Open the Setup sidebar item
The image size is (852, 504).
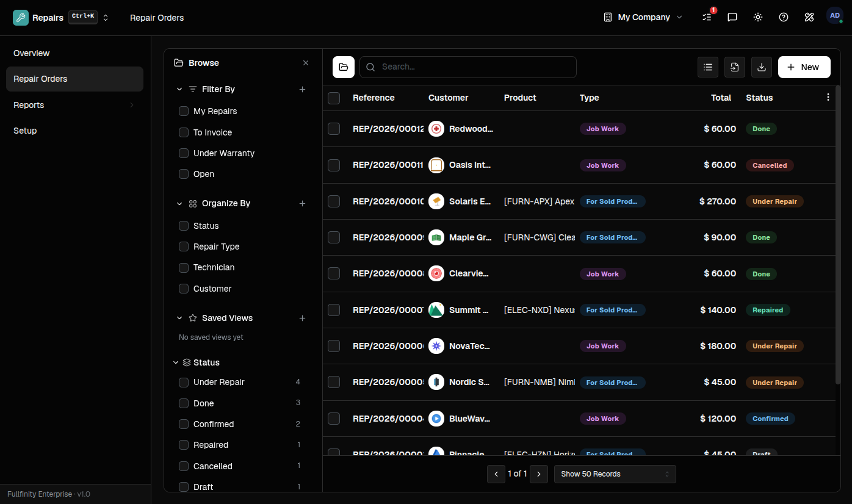point(74,131)
